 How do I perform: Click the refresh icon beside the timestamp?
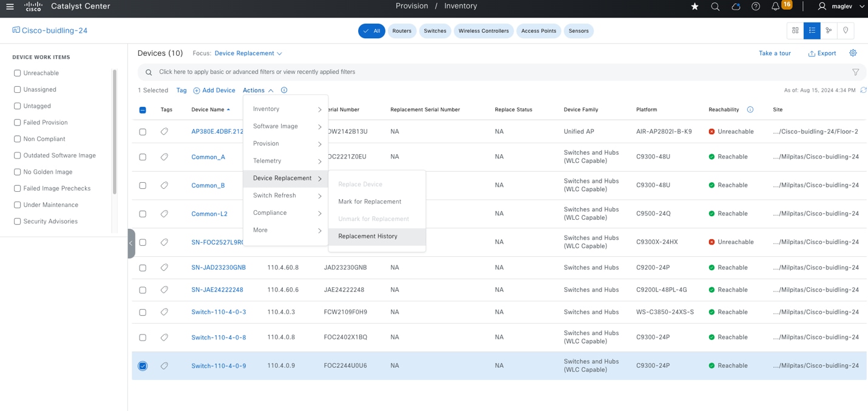click(863, 90)
